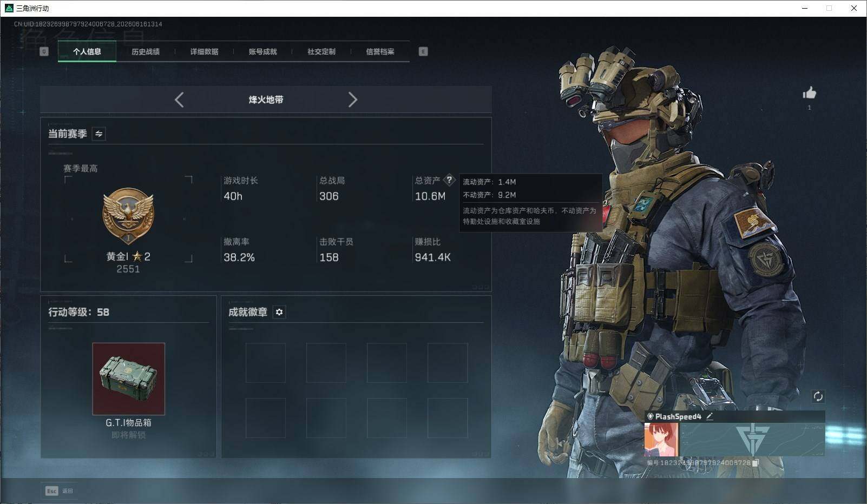Image resolution: width=867 pixels, height=504 pixels.
Task: Click the 总资产 value 10.6M
Action: point(430,196)
